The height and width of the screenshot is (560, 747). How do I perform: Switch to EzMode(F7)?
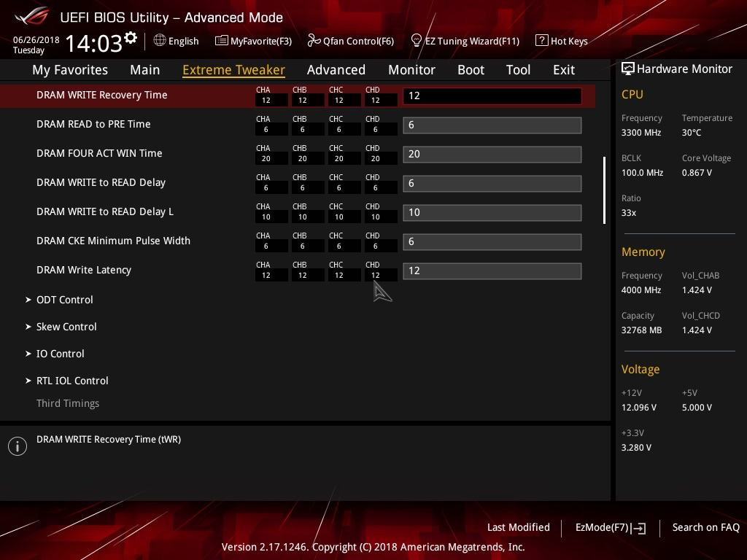(x=611, y=528)
